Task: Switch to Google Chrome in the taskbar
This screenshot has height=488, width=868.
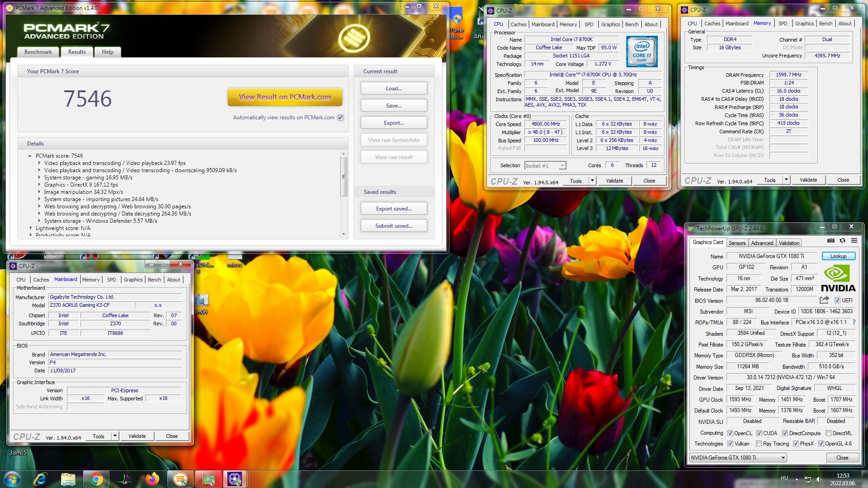Action: pos(96,479)
